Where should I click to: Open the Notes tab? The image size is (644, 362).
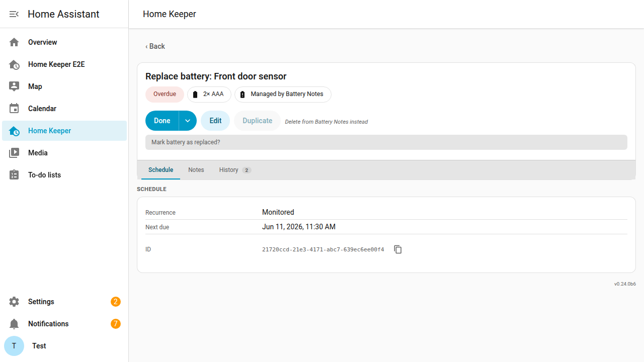(x=196, y=170)
